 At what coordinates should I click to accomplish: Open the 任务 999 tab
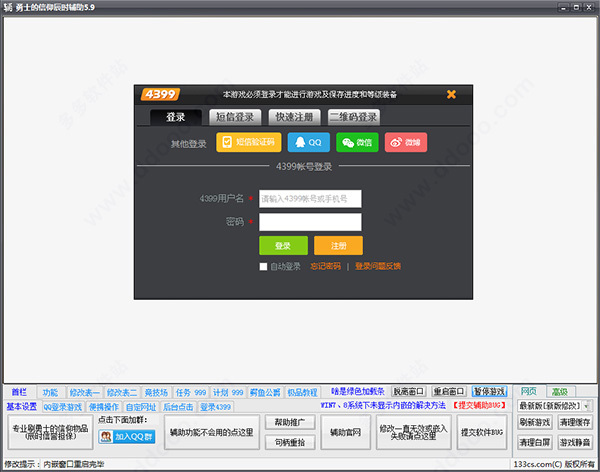(x=191, y=393)
